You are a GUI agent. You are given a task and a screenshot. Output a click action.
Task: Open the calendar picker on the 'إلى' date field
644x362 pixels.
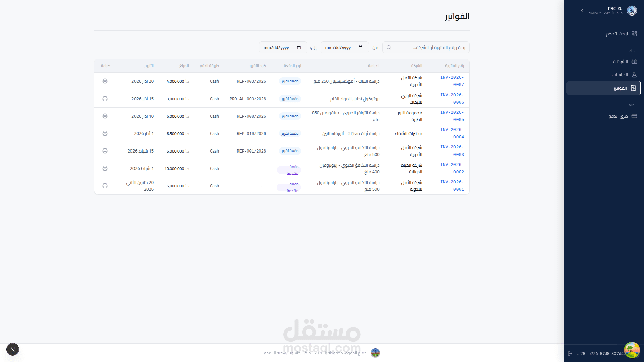tap(299, 48)
